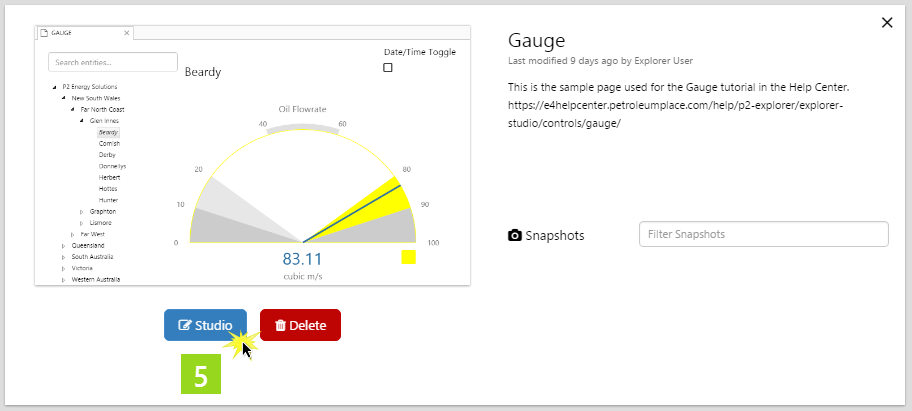Select Cornish in the entity tree
Screen dimensions: 912x411
click(109, 143)
